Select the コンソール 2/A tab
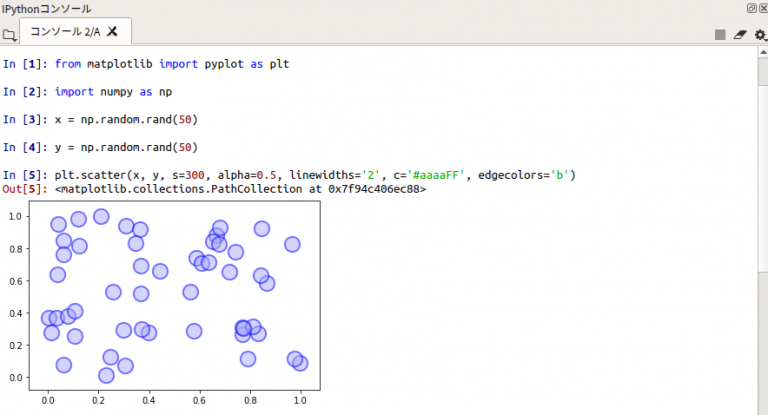The height and width of the screenshot is (415, 768). [x=65, y=32]
